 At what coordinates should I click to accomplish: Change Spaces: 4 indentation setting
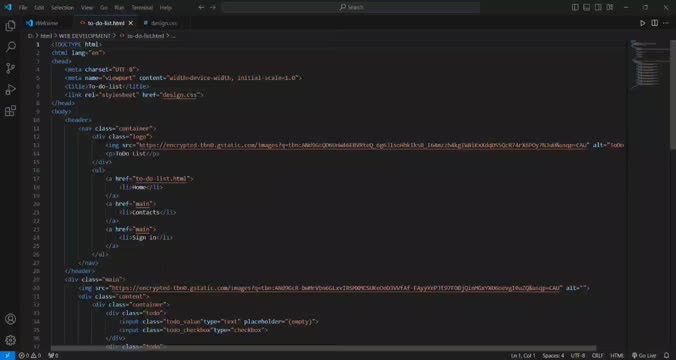click(553, 356)
